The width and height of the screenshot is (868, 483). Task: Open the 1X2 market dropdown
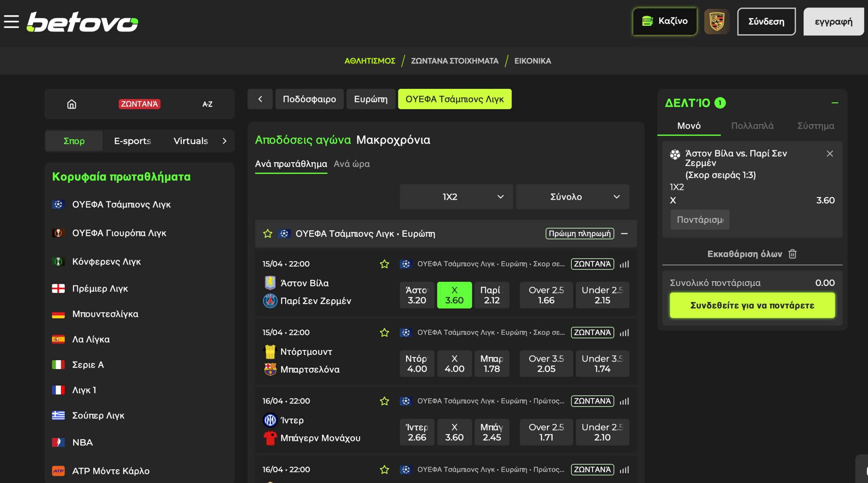coord(456,197)
